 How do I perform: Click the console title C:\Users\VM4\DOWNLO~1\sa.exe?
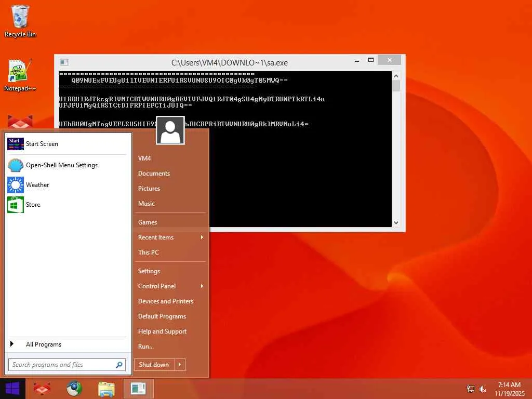[x=229, y=63]
